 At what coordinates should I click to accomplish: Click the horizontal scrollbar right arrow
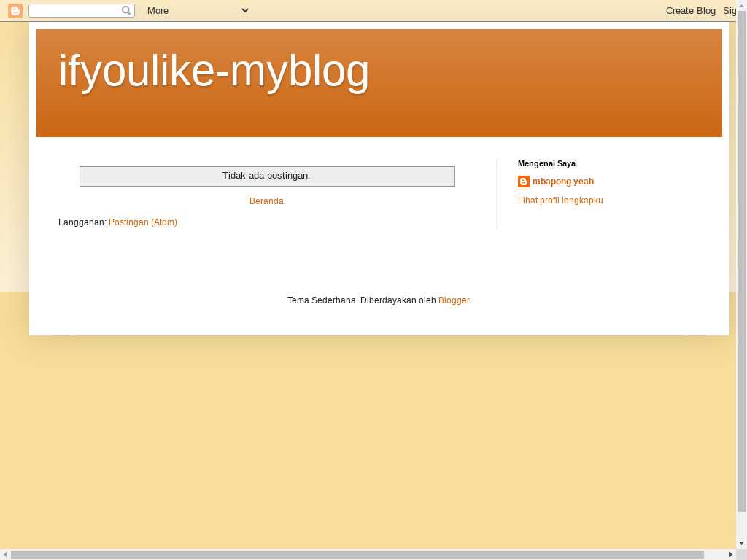tap(731, 554)
